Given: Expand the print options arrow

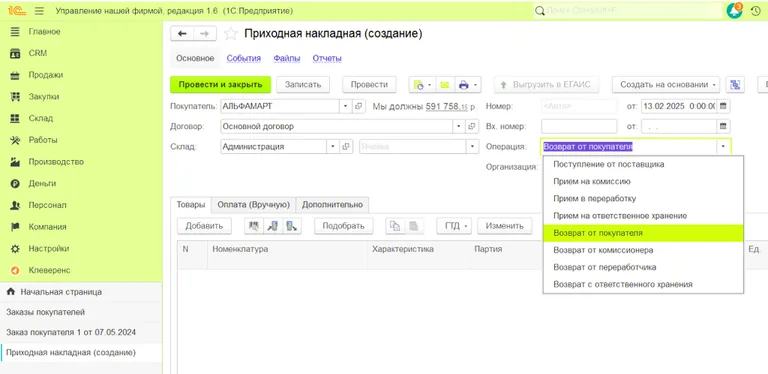Looking at the screenshot, I should 476,85.
